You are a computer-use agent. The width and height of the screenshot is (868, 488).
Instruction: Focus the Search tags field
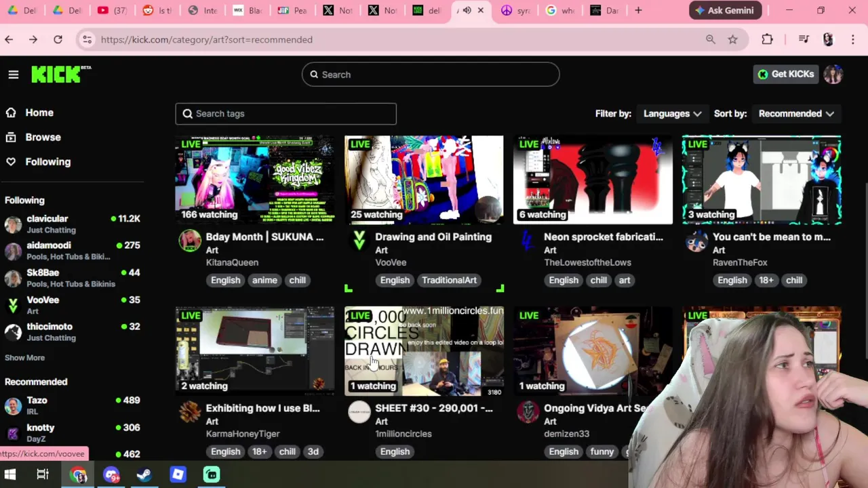click(x=285, y=114)
